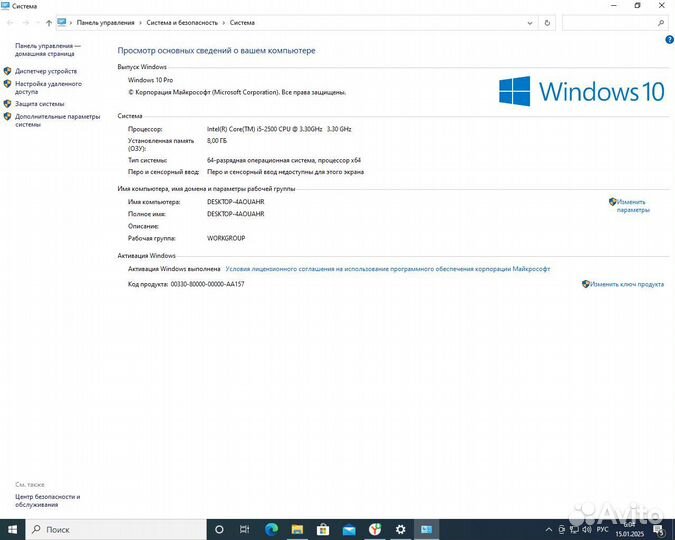This screenshot has width=675, height=540.
Task: Click the taskbar Поиск search box
Action: coord(116,529)
